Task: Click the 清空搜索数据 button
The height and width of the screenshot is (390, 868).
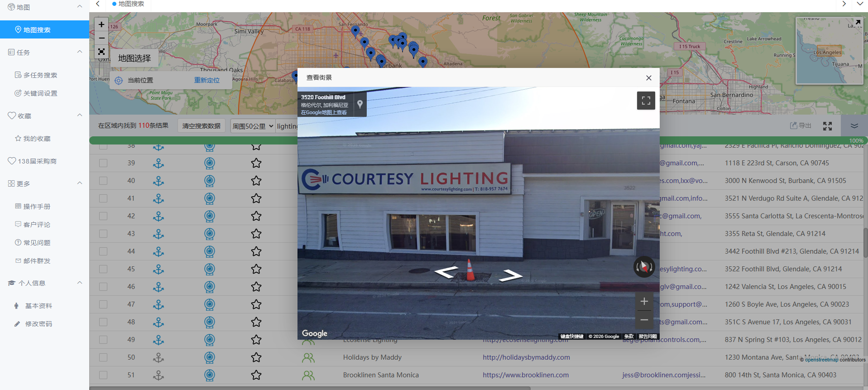Action: [201, 126]
